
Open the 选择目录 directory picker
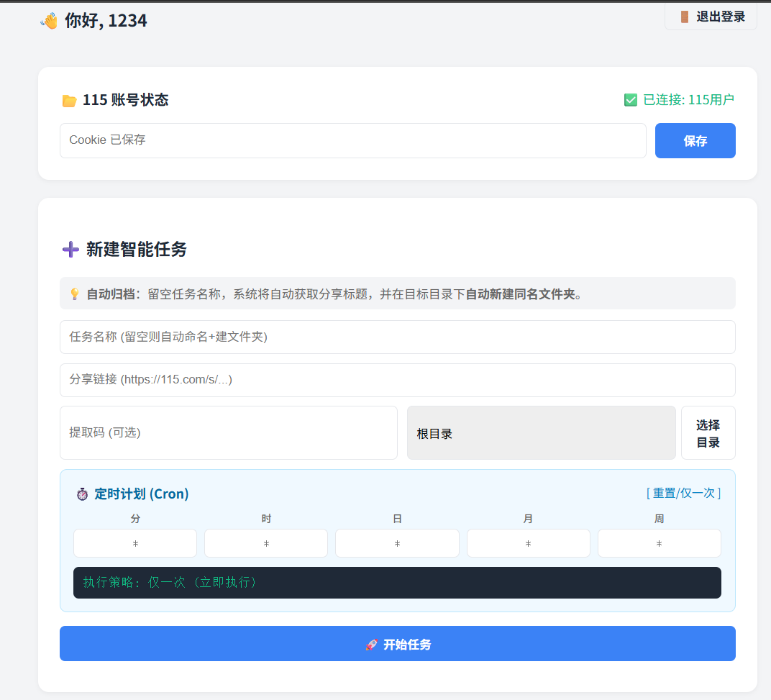pos(708,433)
